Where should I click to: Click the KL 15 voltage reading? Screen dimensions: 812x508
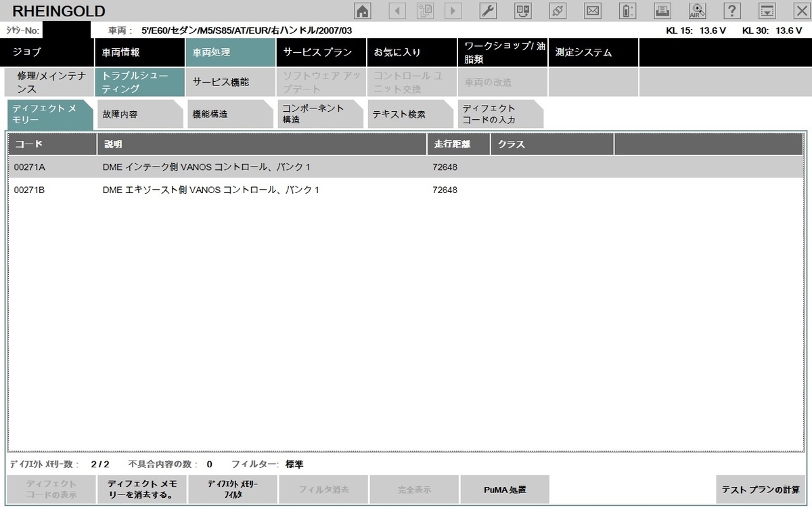point(696,30)
